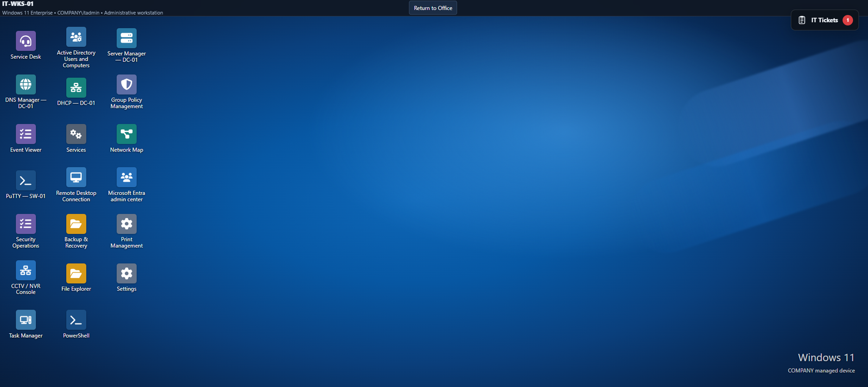Launch Security Operations icon

25,224
